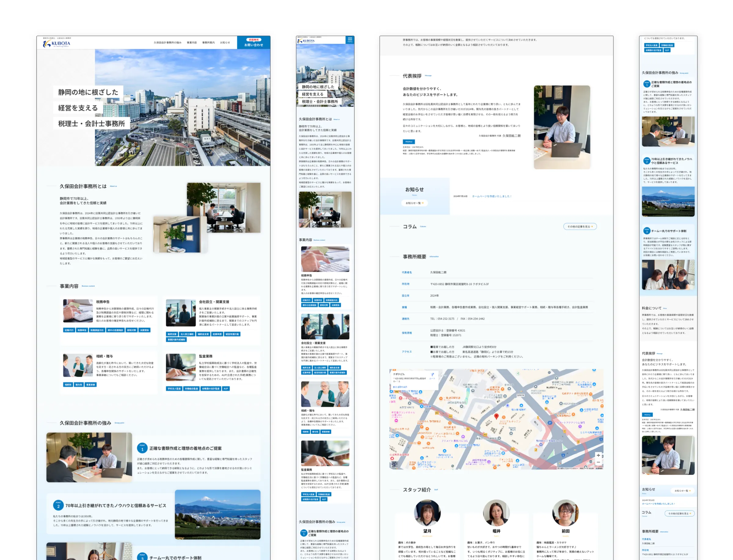Screen dimensions: 733x560
Task: Click the map route direction icon
Action: click(x=432, y=375)
